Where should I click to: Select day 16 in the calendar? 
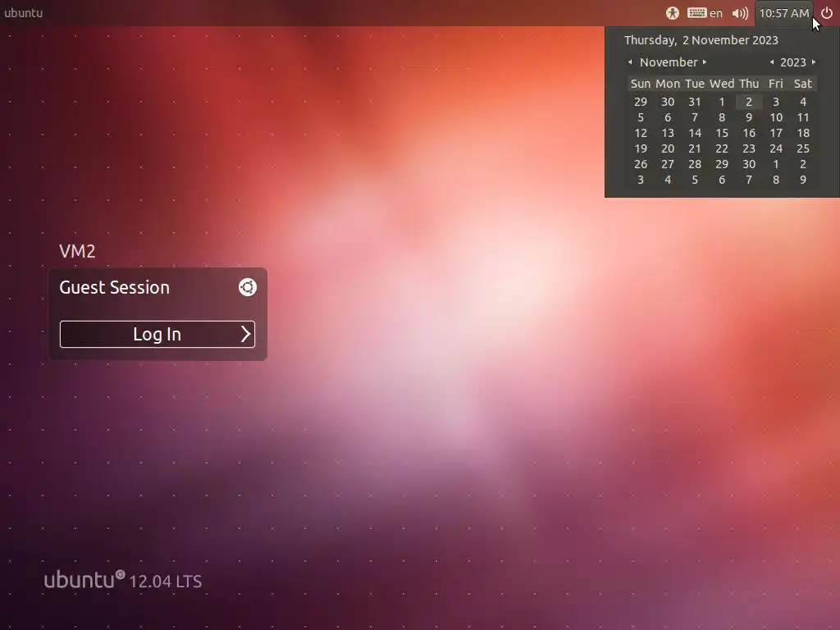[x=749, y=133]
